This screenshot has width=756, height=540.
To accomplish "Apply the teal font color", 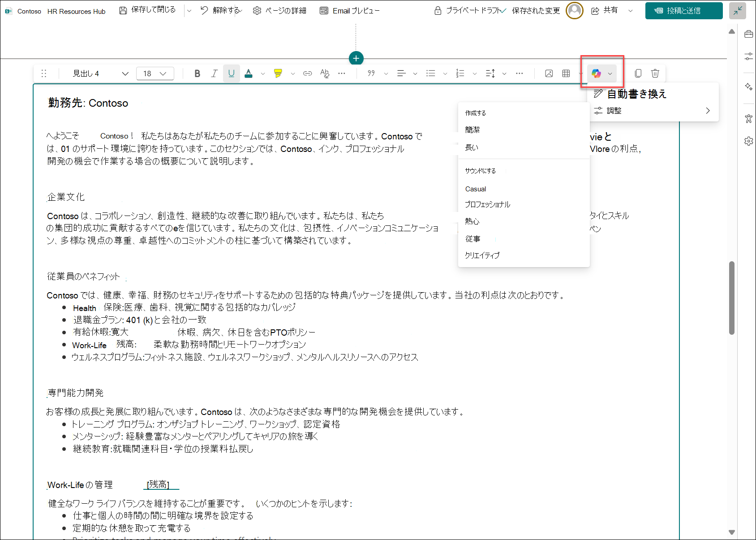I will [x=249, y=73].
